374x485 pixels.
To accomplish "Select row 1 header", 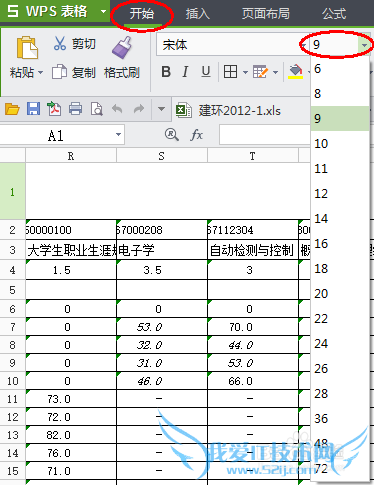I will point(12,191).
